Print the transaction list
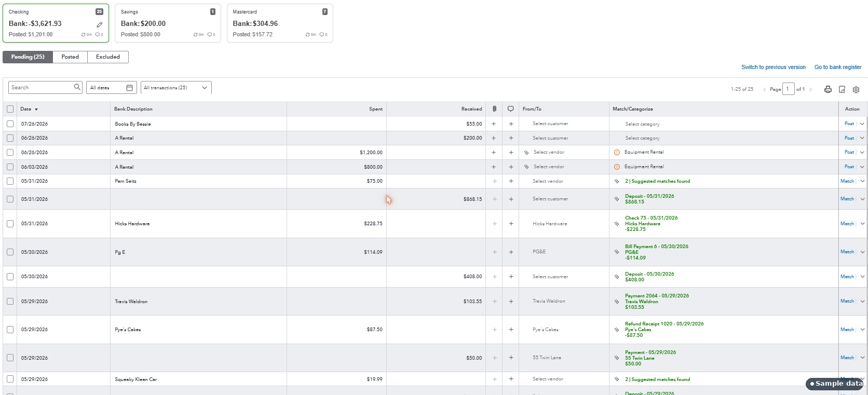The image size is (868, 395). 828,89
